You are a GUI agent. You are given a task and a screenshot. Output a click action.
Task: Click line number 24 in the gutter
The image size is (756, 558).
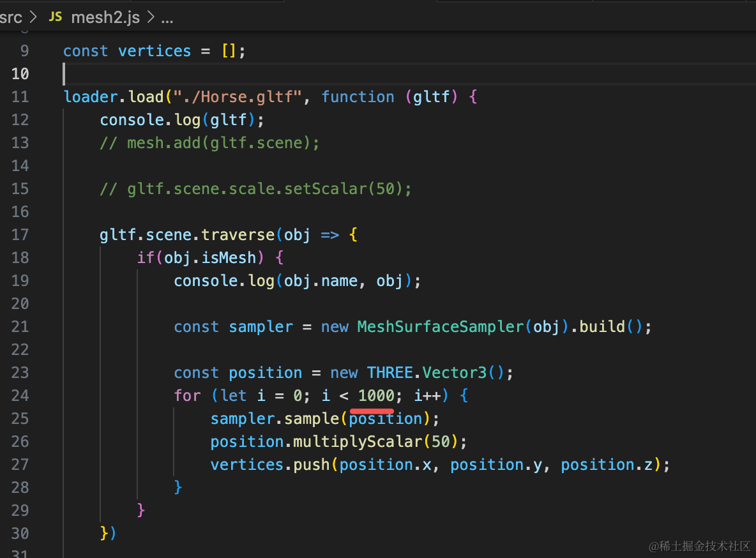20,396
